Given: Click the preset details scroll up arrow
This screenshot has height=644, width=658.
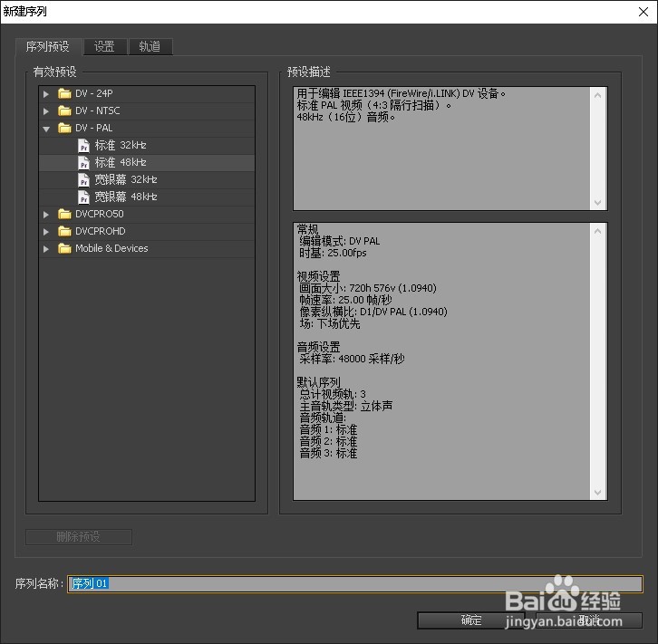Looking at the screenshot, I should [598, 232].
